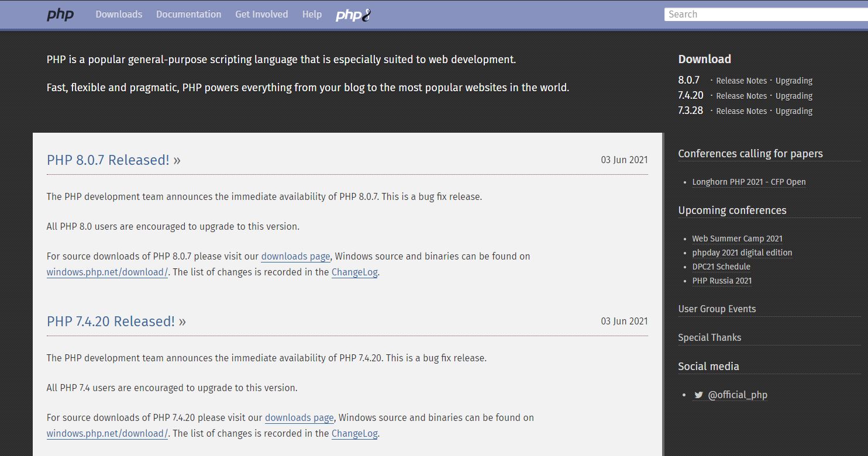Image resolution: width=868 pixels, height=456 pixels.
Task: Open the Downloads menu
Action: click(x=119, y=15)
